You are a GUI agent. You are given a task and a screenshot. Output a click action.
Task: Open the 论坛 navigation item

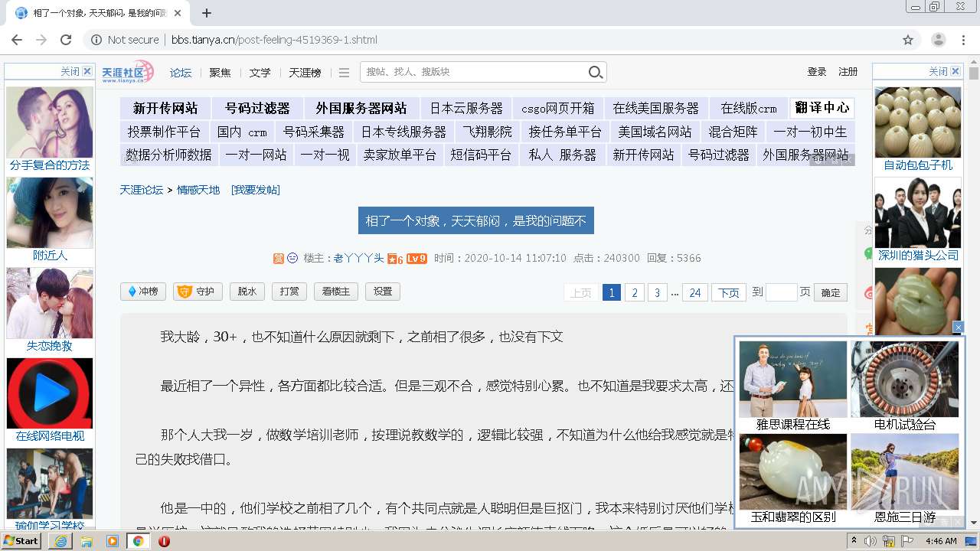pos(181,73)
